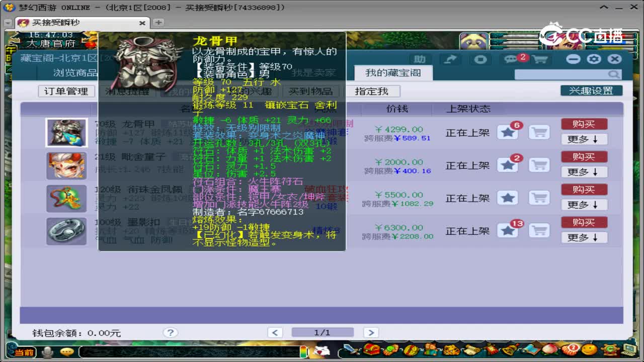Click the share arrow icon in header
Screen dimensions: 644x362
[x=450, y=59]
